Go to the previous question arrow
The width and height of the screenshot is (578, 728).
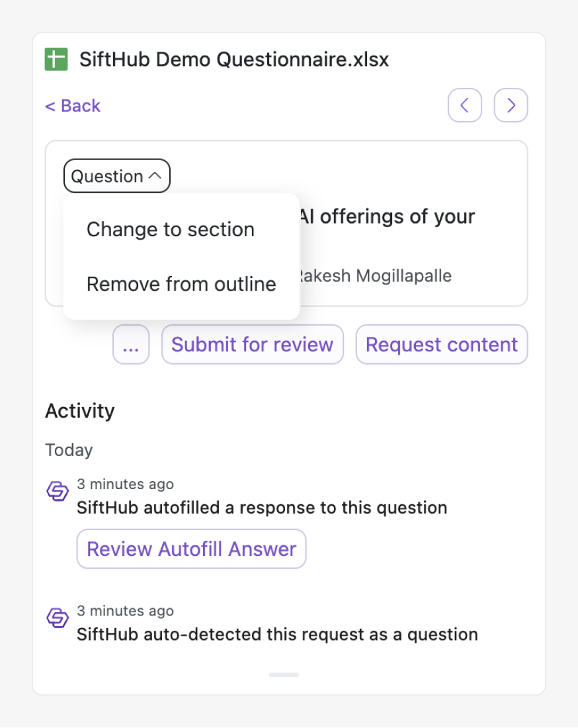pyautogui.click(x=464, y=105)
